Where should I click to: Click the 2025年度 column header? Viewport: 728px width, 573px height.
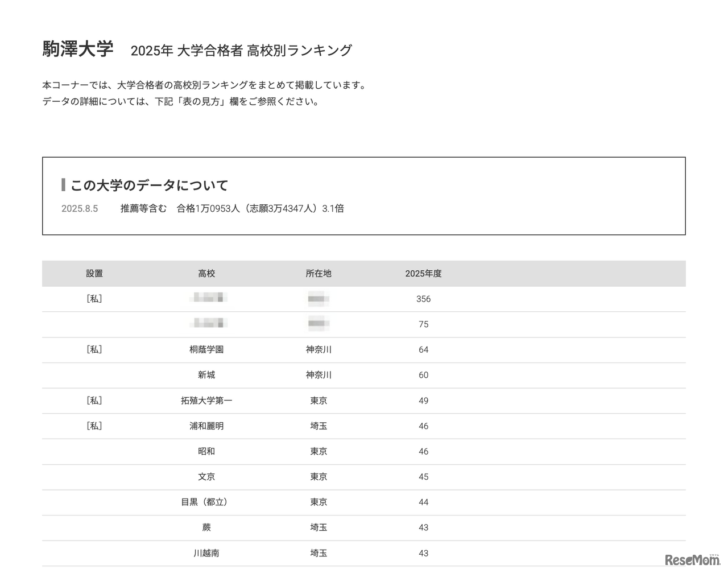click(423, 274)
